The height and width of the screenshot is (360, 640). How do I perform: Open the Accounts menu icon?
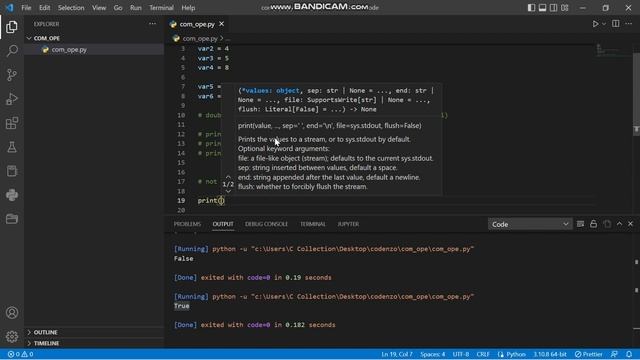[x=12, y=313]
